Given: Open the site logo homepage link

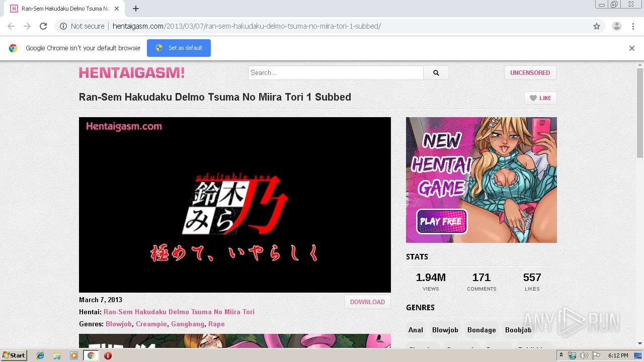Looking at the screenshot, I should [x=132, y=73].
